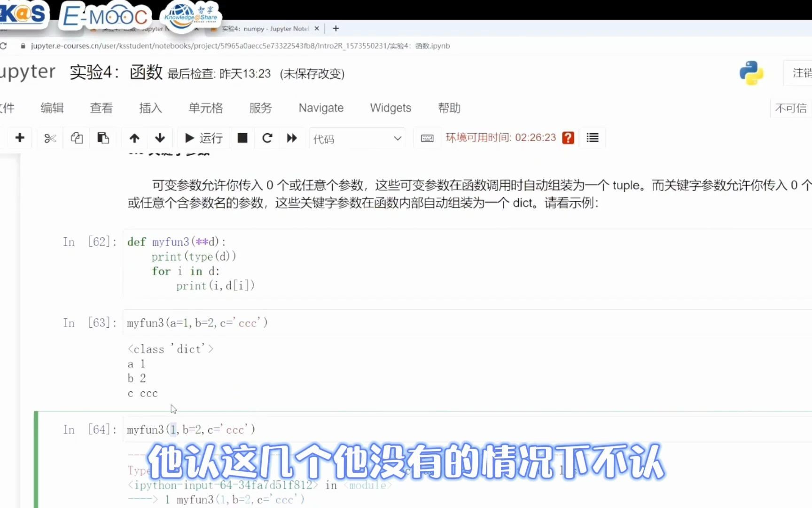Click the myfun3(a=1,b=2,c='ccc') code cell
812x508 pixels.
tap(468, 323)
